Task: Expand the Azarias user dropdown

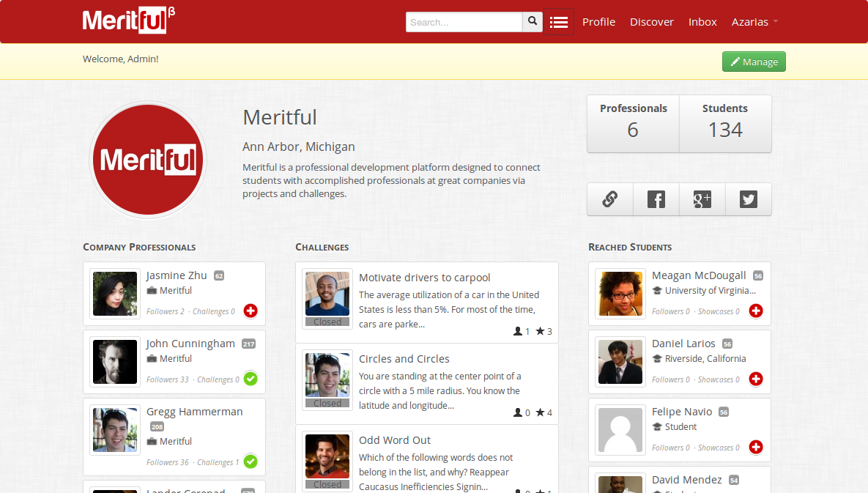Action: click(754, 22)
